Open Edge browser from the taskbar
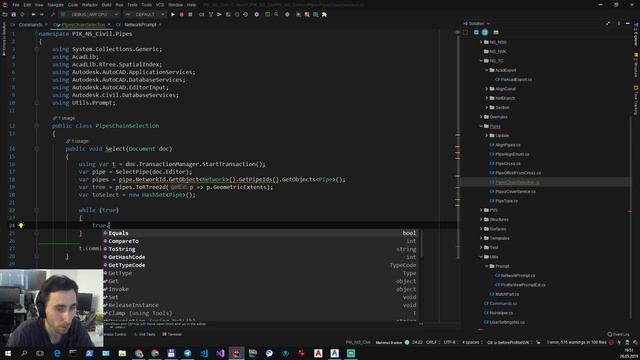Viewport: 640px width, 360px height. click(x=57, y=353)
